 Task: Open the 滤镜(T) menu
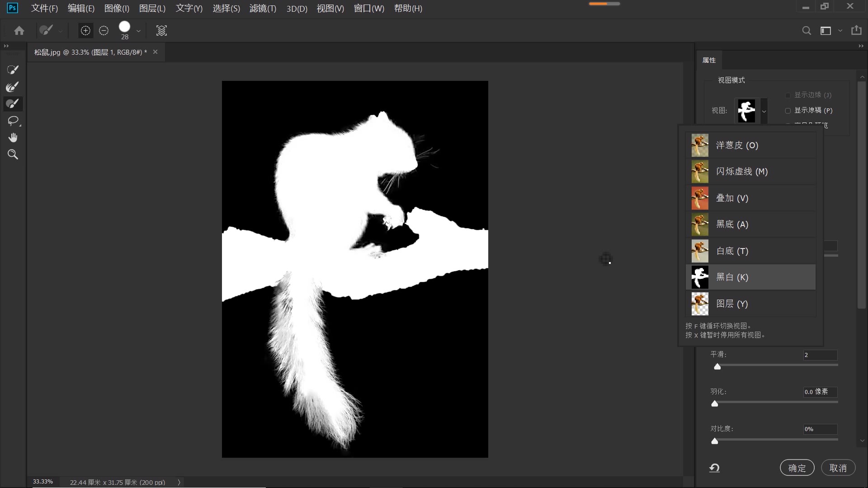coord(263,8)
